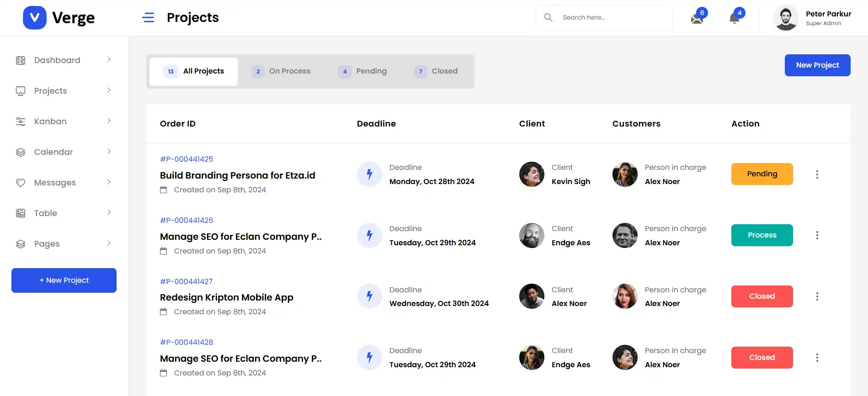868x396 pixels.
Task: Click Closed status for Redesign Kripton Mobile App
Action: (x=762, y=296)
